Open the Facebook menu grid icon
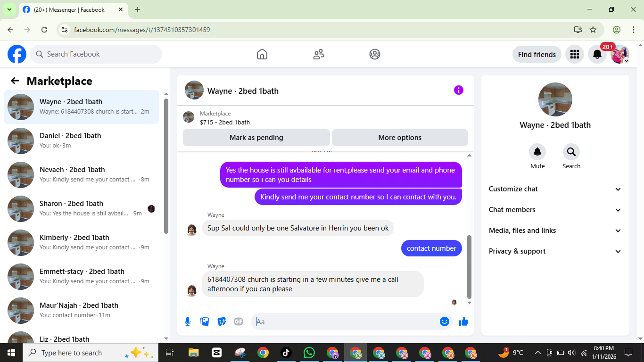This screenshot has height=362, width=644. point(575,54)
